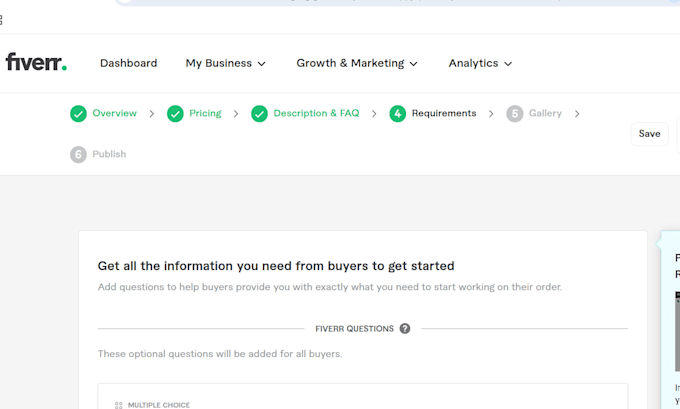Open the Description & FAQ step

click(316, 113)
